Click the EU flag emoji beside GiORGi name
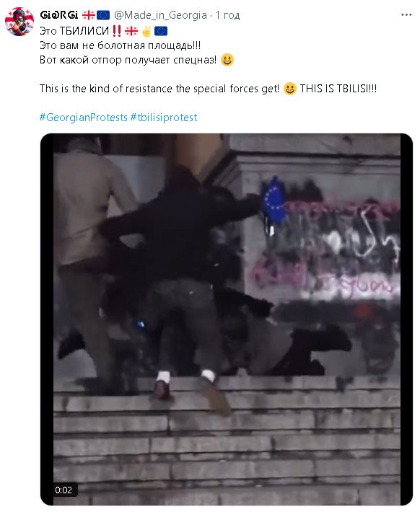The image size is (420, 512). pos(103,14)
